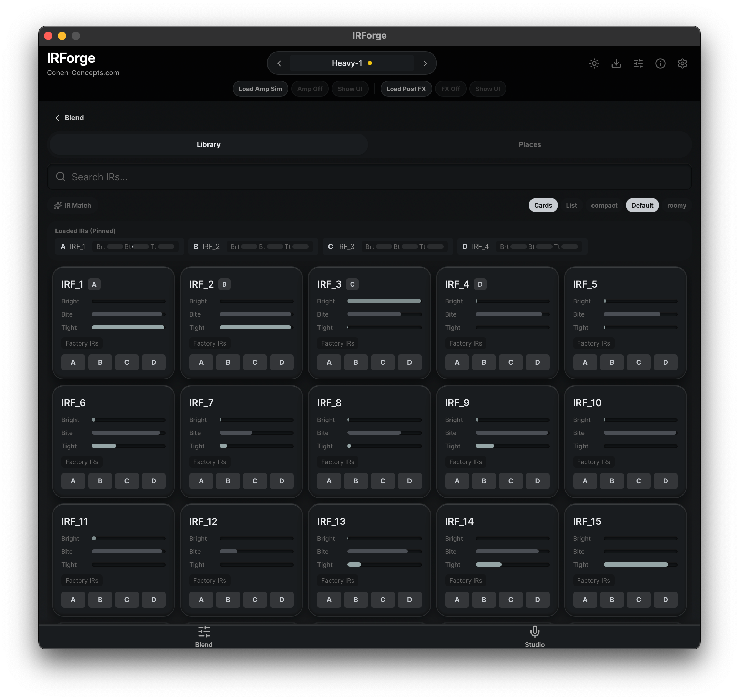Screen dimensions: 739x700
Task: Assign IRF_9 to slot B
Action: (x=484, y=481)
